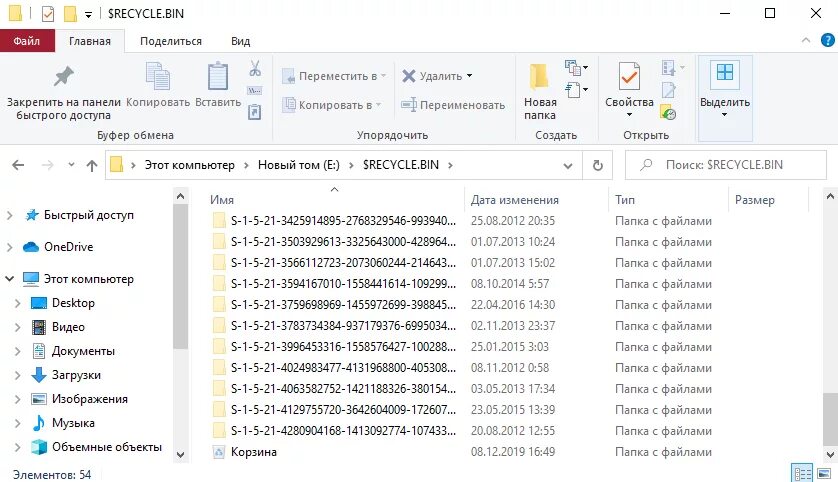
Task: Collapse the ribbon with the chevron
Action: point(806,40)
